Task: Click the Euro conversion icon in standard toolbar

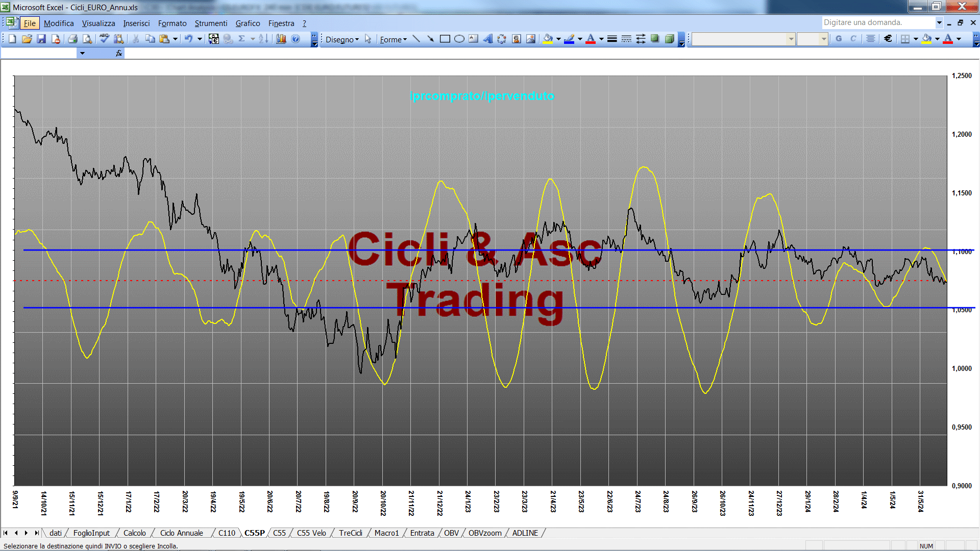Action: pos(214,39)
